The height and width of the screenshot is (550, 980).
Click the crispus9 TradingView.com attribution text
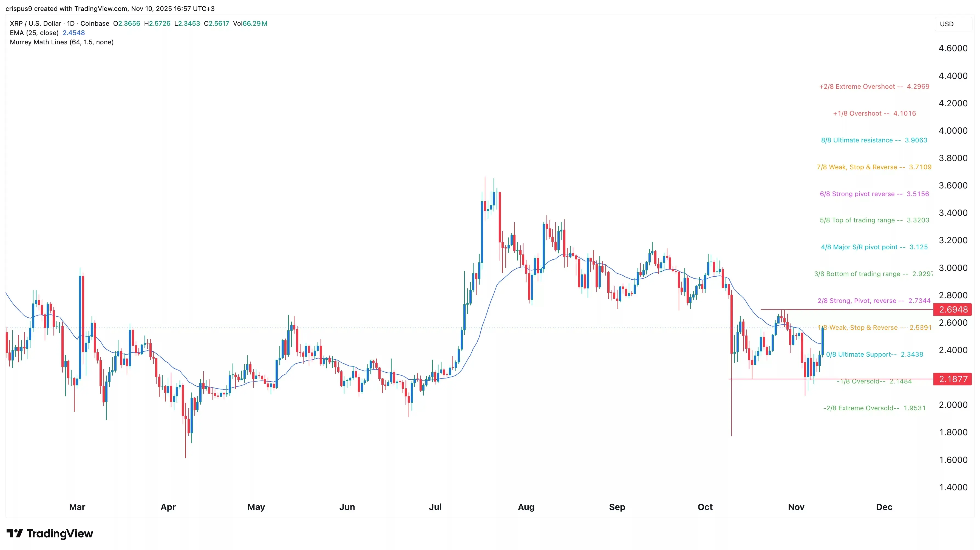pos(110,8)
